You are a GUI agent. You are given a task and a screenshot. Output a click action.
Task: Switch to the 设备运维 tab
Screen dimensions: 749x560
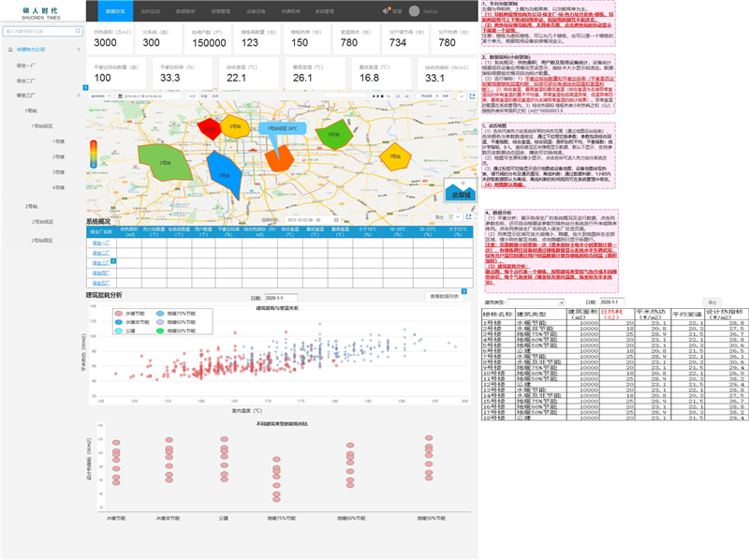pos(256,11)
